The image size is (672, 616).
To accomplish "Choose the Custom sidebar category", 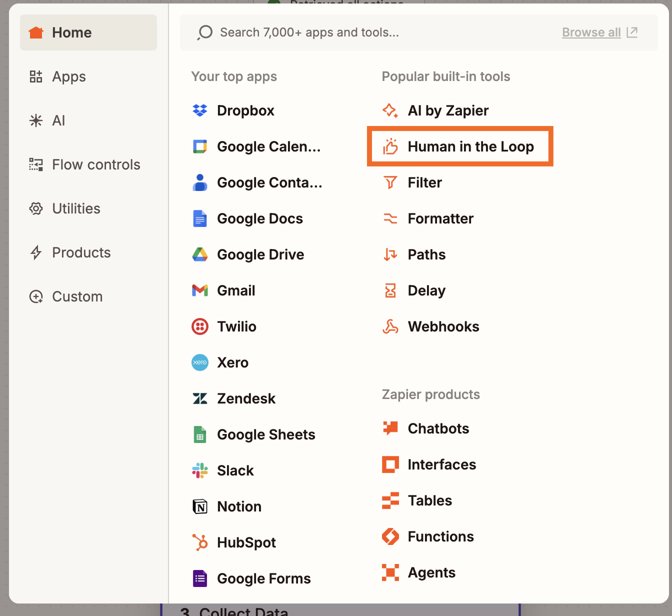I will [x=88, y=296].
